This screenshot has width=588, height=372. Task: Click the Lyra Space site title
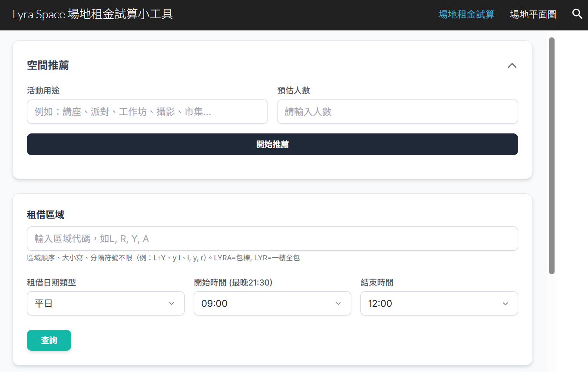[93, 14]
